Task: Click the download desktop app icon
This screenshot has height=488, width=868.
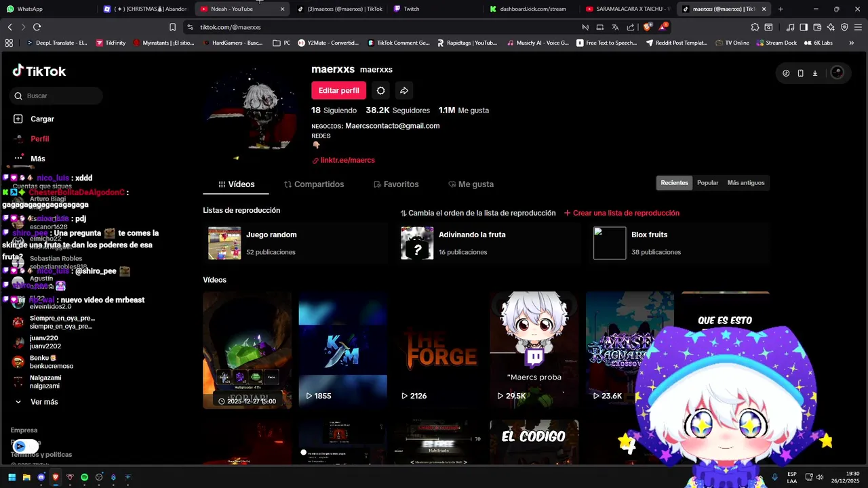Action: click(814, 73)
